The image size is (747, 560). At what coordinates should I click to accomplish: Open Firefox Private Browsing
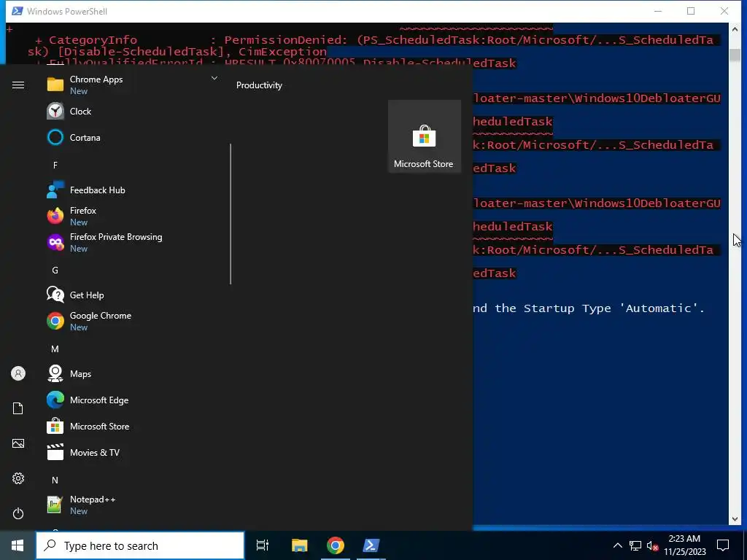coord(131,242)
